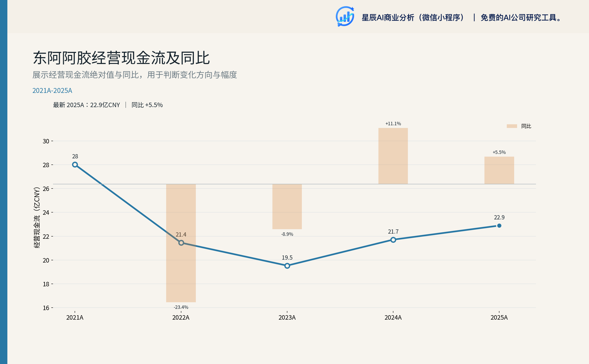Viewport: 589px width, 364px height.
Task: Click the x-axis label 2022A
Action: (181, 317)
